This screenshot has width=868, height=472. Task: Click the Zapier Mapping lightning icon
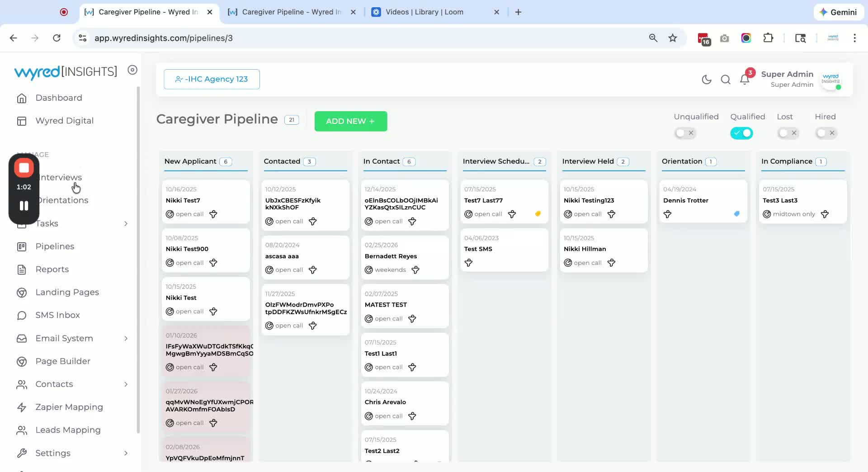(22, 407)
